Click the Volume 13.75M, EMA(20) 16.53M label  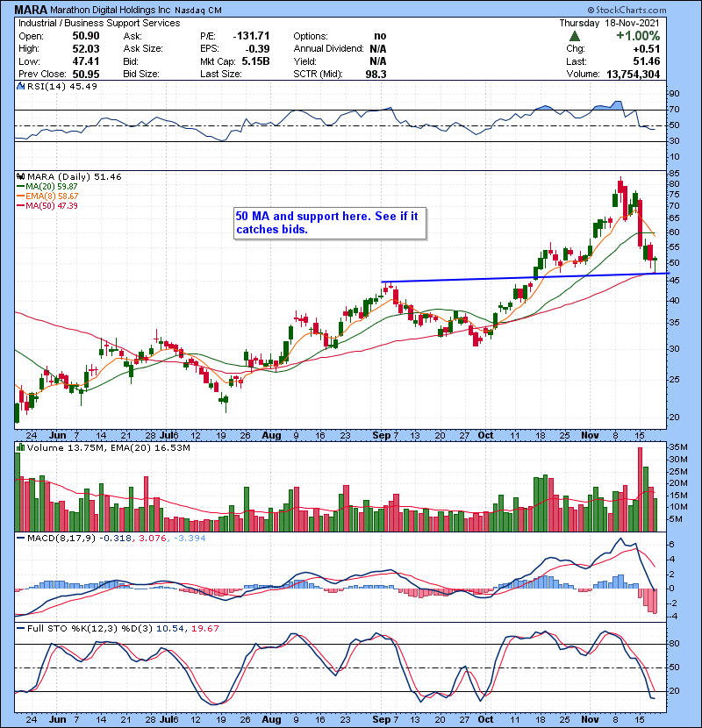[x=108, y=448]
